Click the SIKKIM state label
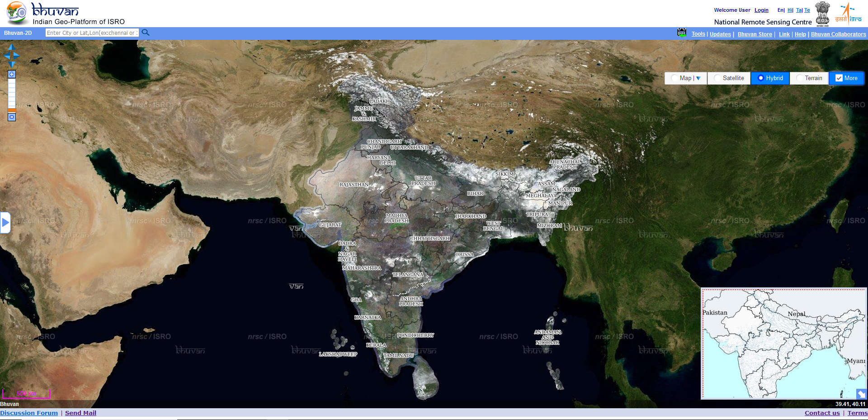This screenshot has width=868, height=420. (505, 174)
